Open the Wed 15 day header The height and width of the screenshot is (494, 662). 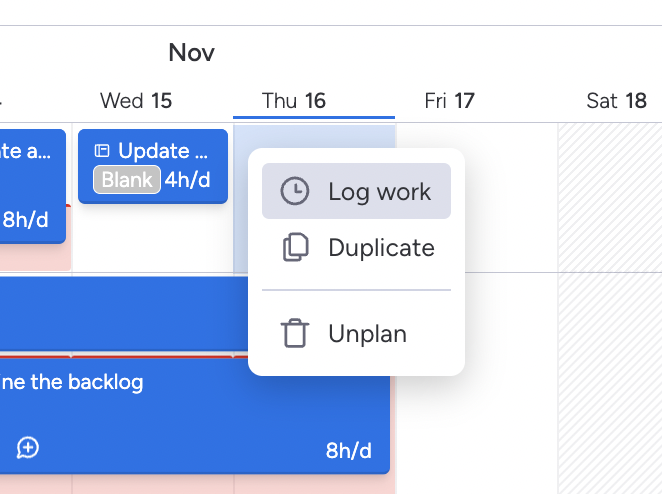tap(136, 100)
